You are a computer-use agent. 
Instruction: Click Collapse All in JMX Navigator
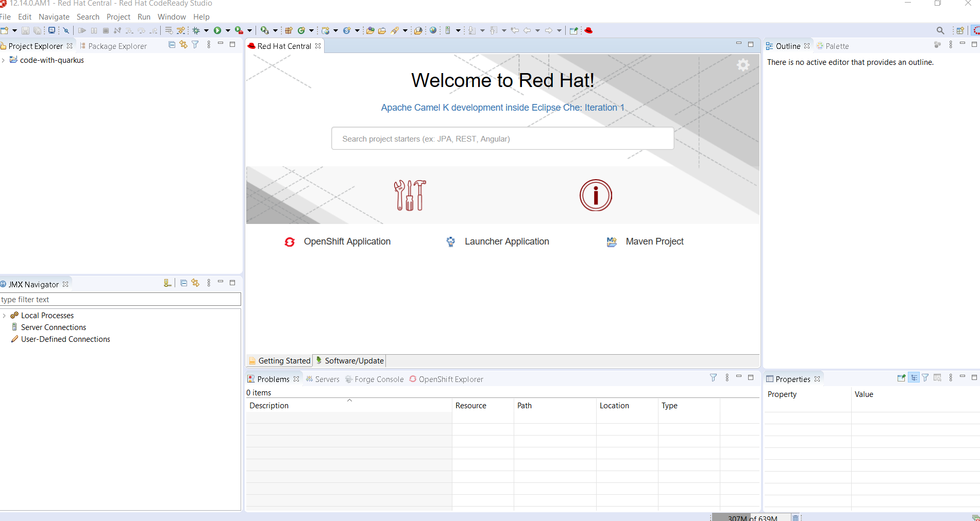pyautogui.click(x=183, y=283)
